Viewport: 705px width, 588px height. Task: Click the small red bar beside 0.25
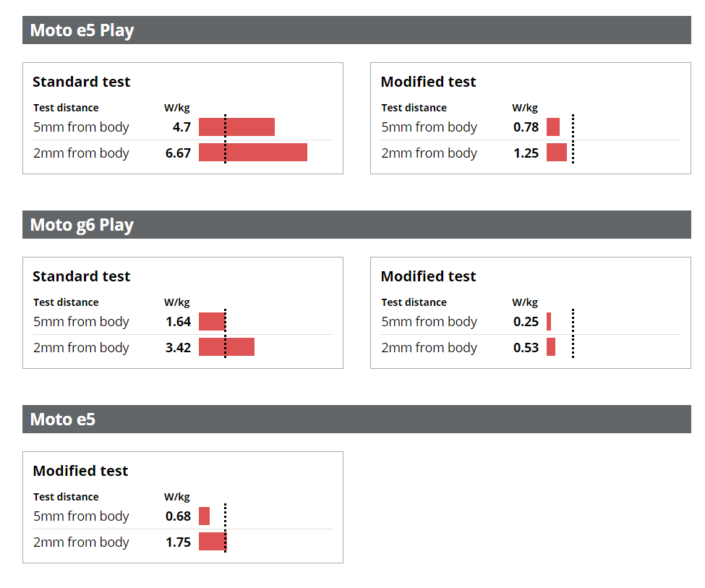[549, 322]
